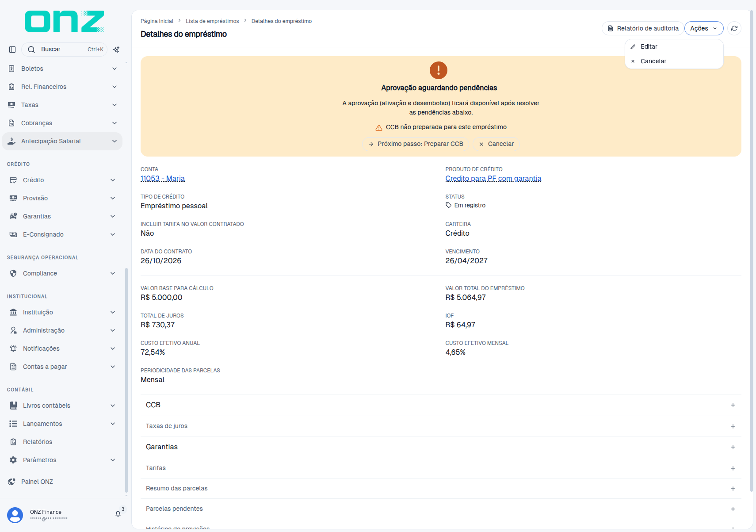The image size is (756, 532).
Task: Expand Parcelas pendentes section
Action: (x=441, y=509)
